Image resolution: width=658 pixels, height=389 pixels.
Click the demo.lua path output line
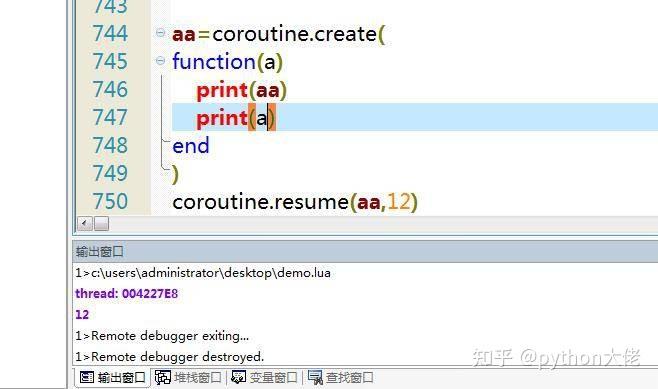click(x=203, y=273)
